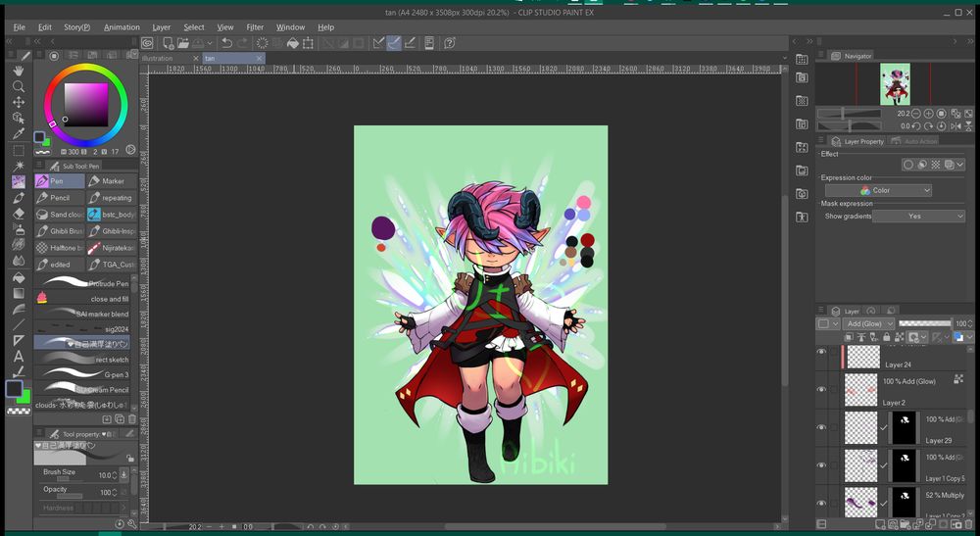The width and height of the screenshot is (980, 536).
Task: Select the Eyedropper tool
Action: (x=18, y=134)
